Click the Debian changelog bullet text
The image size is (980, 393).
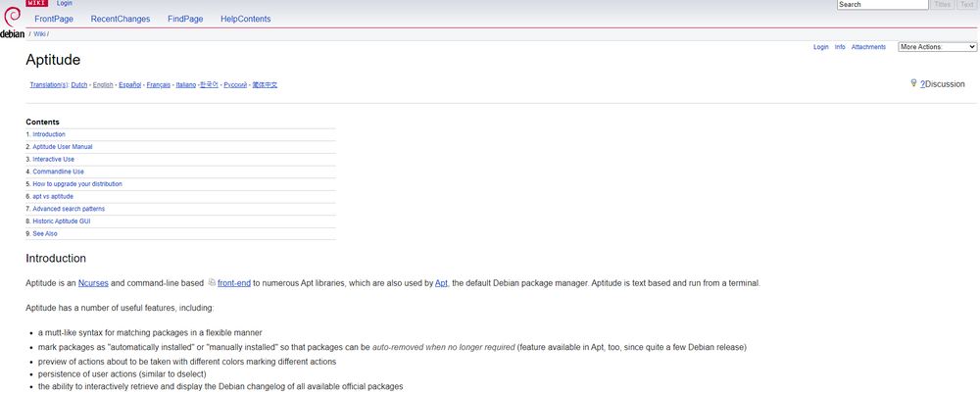coord(220,387)
